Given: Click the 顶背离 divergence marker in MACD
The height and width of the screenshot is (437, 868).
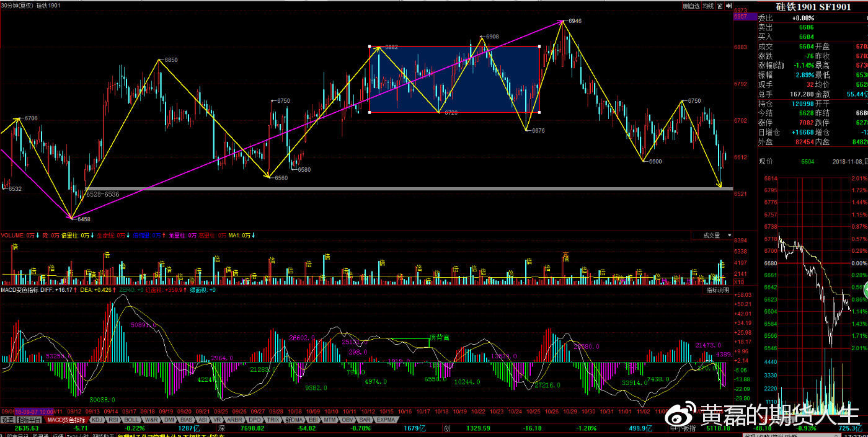Looking at the screenshot, I should click(x=438, y=338).
